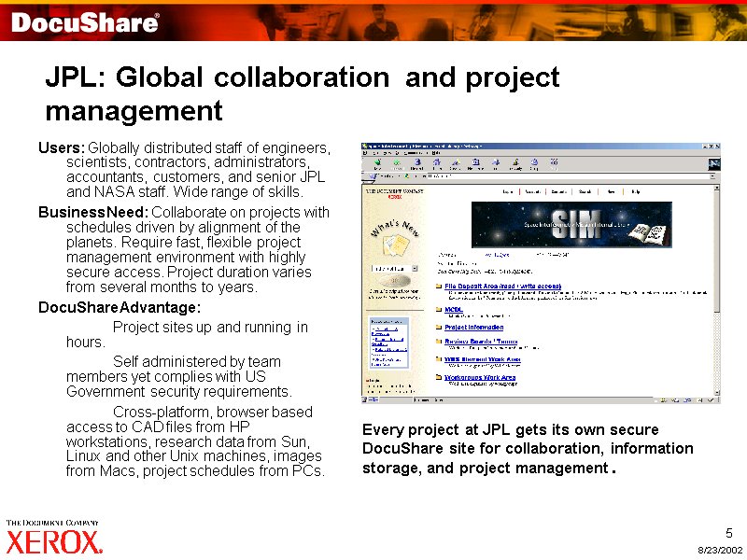Click the Back arrow in Netscape toolbar
Image resolution: width=747 pixels, height=560 pixels.
tap(377, 162)
